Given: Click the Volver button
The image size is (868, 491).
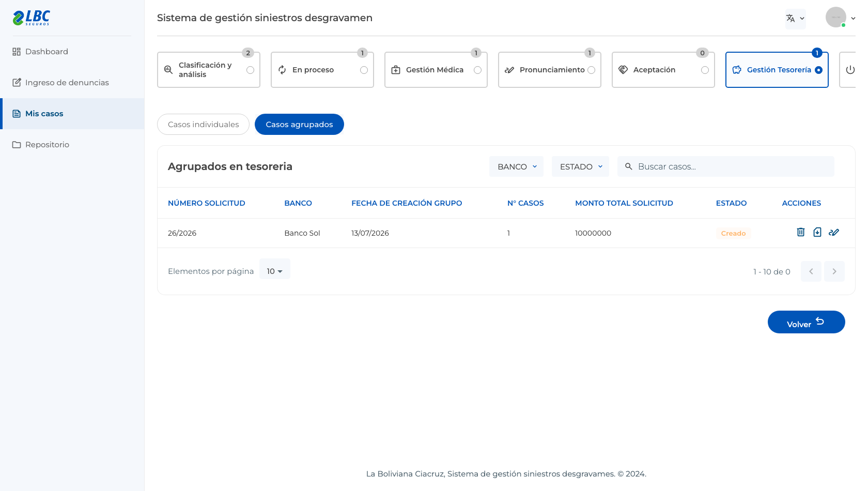Looking at the screenshot, I should 807,322.
